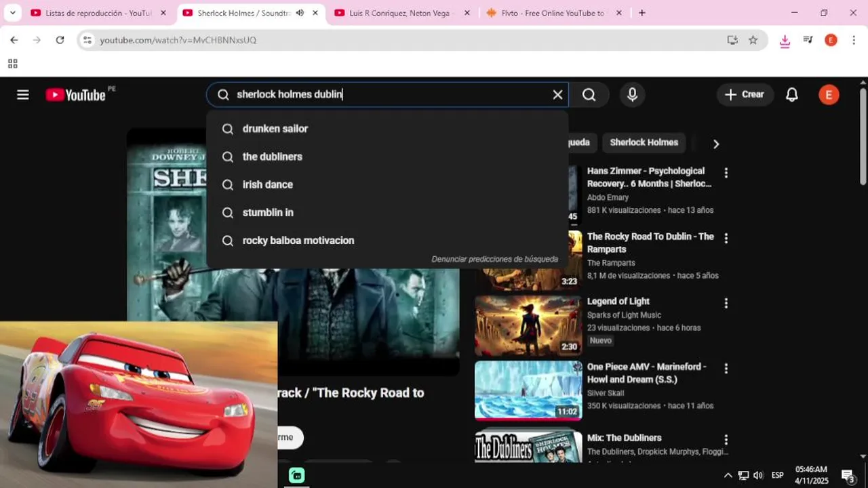Bookmark this page with the star
Image resolution: width=868 pixels, height=488 pixels.
[x=753, y=40]
